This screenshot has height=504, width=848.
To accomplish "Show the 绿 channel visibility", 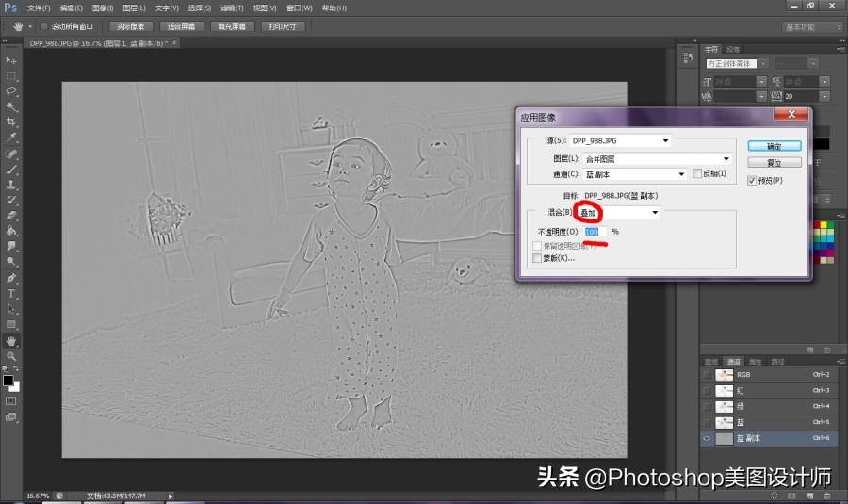I will (707, 406).
